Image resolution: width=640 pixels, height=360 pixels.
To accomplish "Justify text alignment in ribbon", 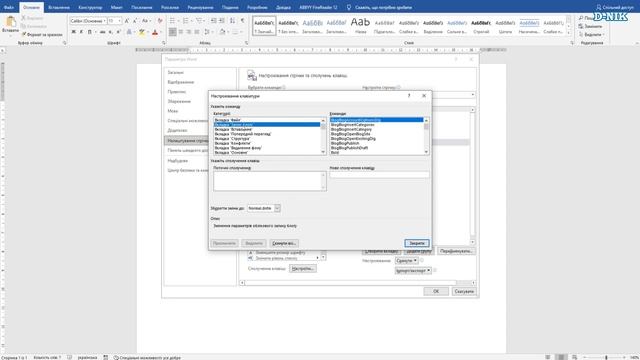I will tap(197, 32).
